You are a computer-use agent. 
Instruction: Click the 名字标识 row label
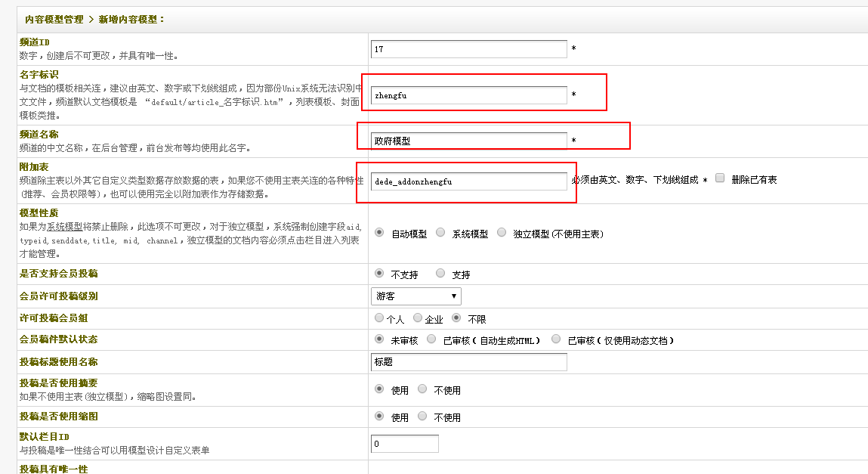[39, 74]
